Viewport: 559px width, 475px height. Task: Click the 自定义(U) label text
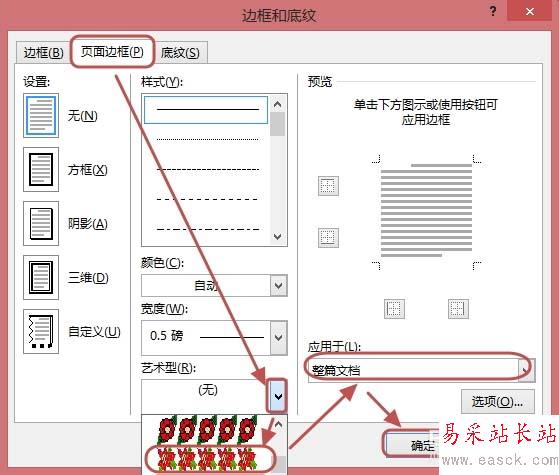tap(94, 332)
